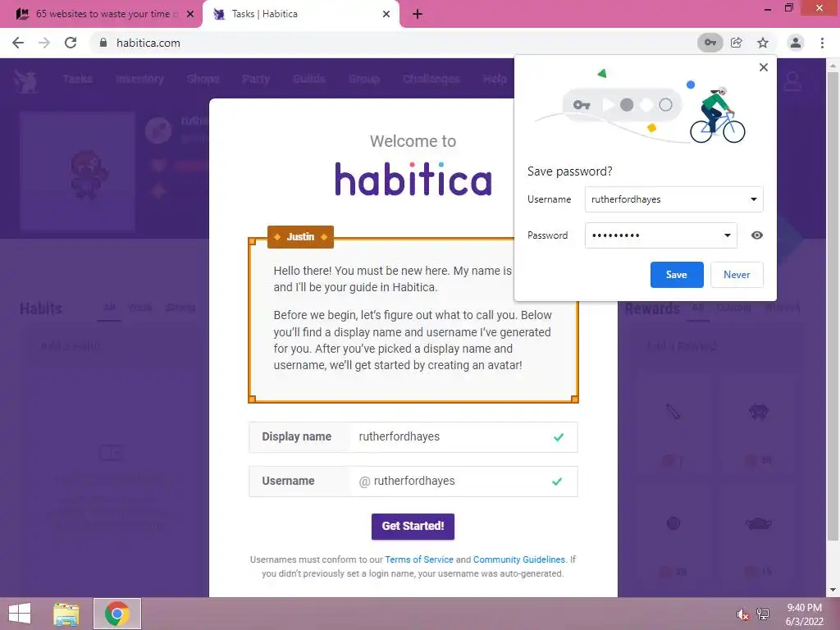This screenshot has height=630, width=840.
Task: Open the Party menu in Habitica navbar
Action: [256, 80]
